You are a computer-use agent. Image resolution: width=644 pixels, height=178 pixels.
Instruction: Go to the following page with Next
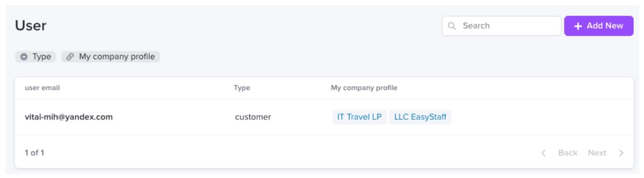coord(597,153)
